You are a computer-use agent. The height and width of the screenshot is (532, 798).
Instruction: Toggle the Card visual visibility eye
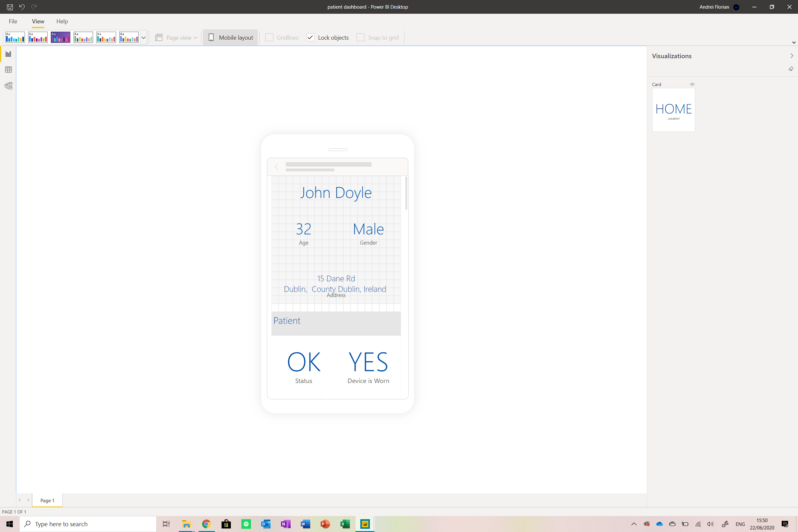[692, 84]
